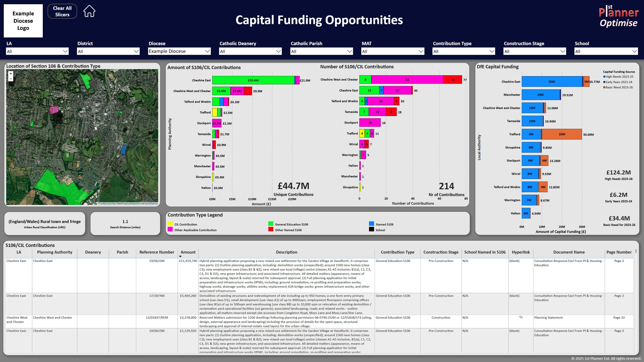This screenshot has width=644, height=362.
Task: Select the Cheshire East bar in the contributions chart
Action: coord(254,80)
